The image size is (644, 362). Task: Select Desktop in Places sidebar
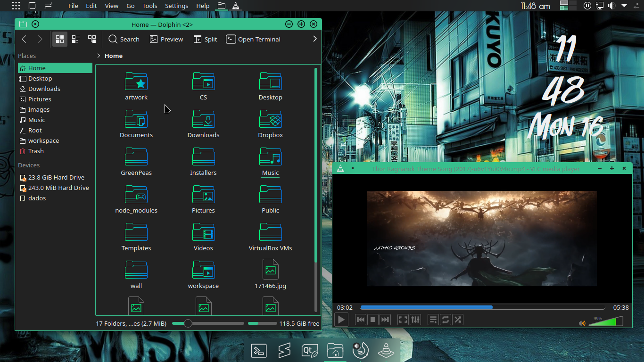[55, 78]
